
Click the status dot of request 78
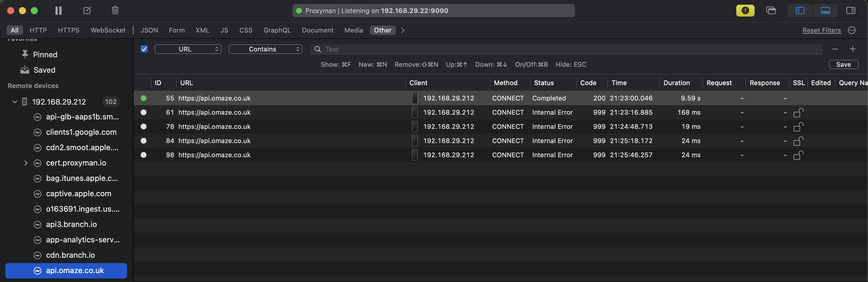[144, 127]
